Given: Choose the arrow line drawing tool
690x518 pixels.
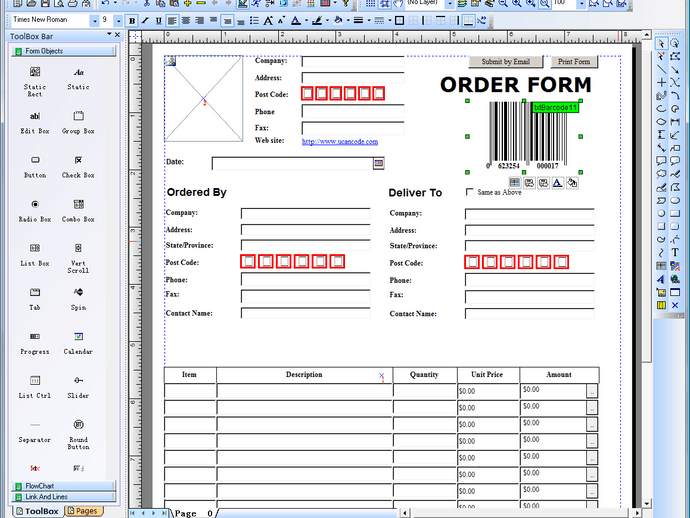Looking at the screenshot, I should [x=675, y=69].
